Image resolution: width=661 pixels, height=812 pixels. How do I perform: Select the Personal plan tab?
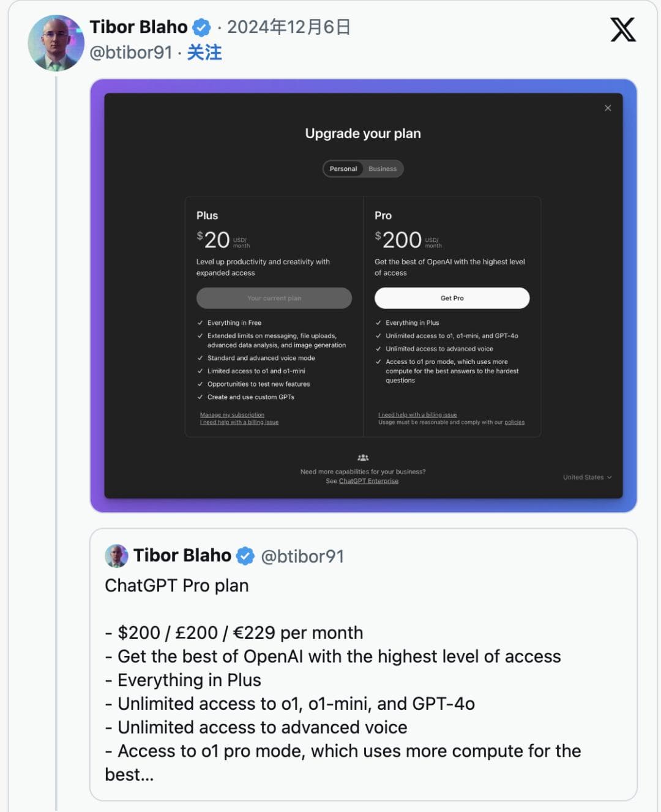tap(343, 169)
